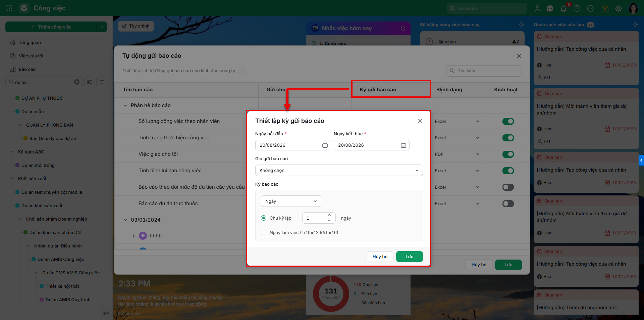Click the notification bell icon
Screen dimensions: 644x320
coord(563,8)
